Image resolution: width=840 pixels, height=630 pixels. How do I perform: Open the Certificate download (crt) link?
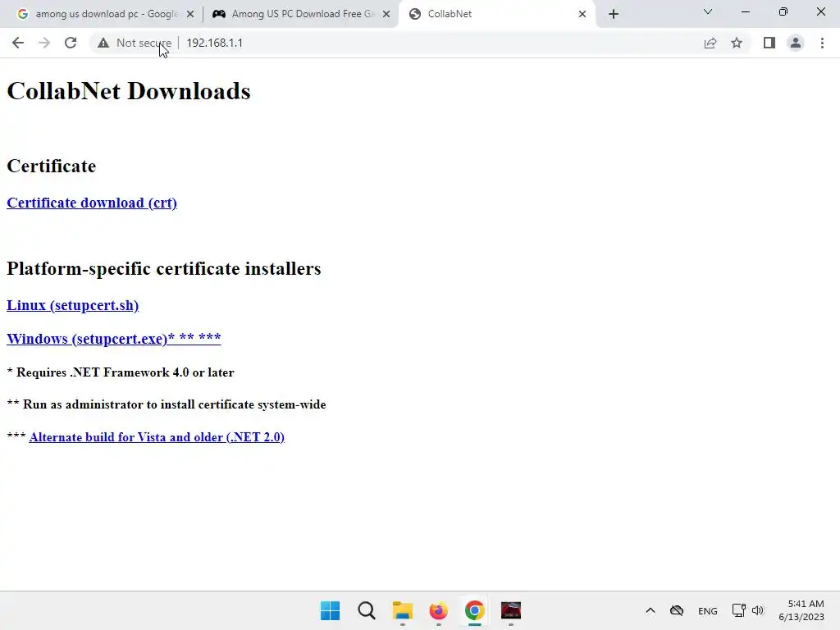point(92,203)
